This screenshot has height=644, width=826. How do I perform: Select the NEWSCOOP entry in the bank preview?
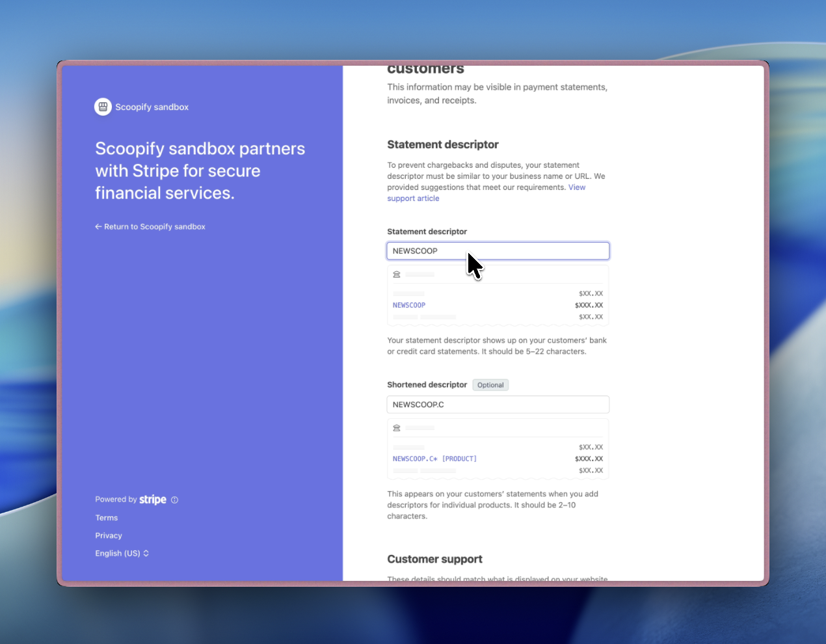[408, 305]
